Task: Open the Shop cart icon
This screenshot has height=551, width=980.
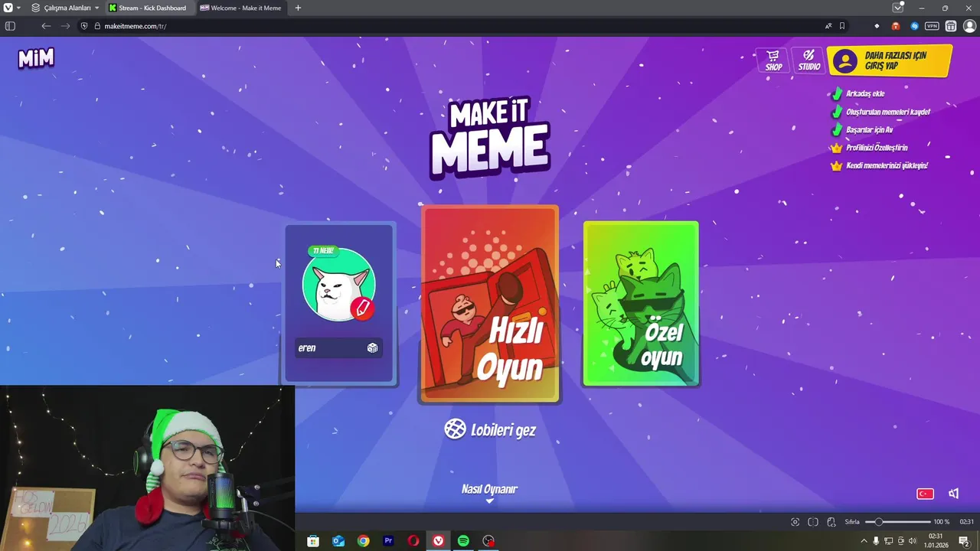Action: click(773, 60)
